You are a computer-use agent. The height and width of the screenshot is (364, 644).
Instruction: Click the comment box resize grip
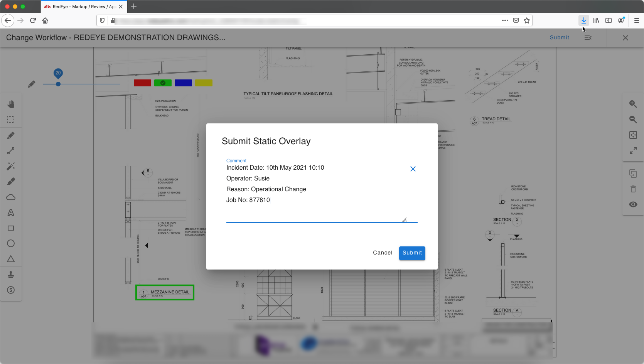(404, 219)
